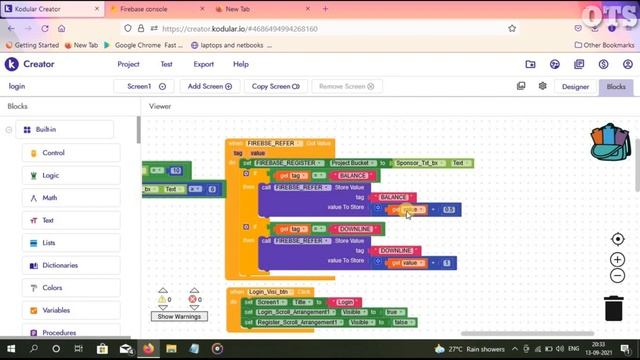
Task: Click the Show Warnings button
Action: click(179, 316)
